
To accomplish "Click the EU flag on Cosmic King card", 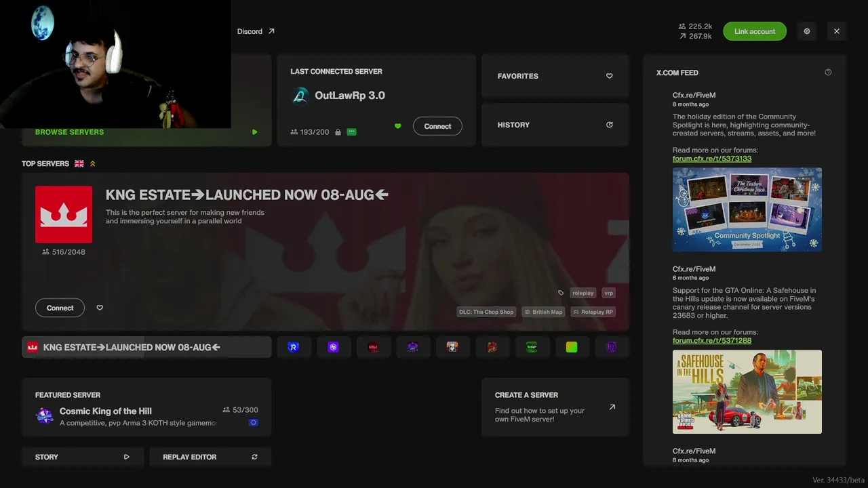I will pyautogui.click(x=253, y=422).
